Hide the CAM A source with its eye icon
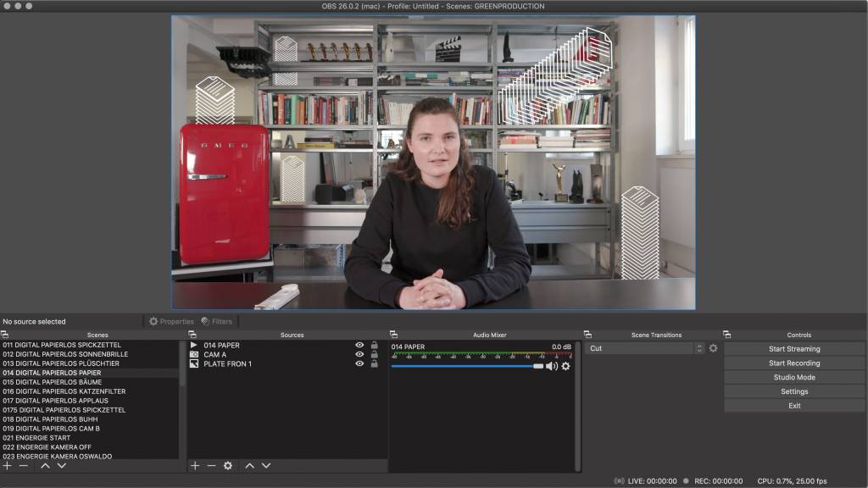The height and width of the screenshot is (488, 868). pyautogui.click(x=359, y=354)
